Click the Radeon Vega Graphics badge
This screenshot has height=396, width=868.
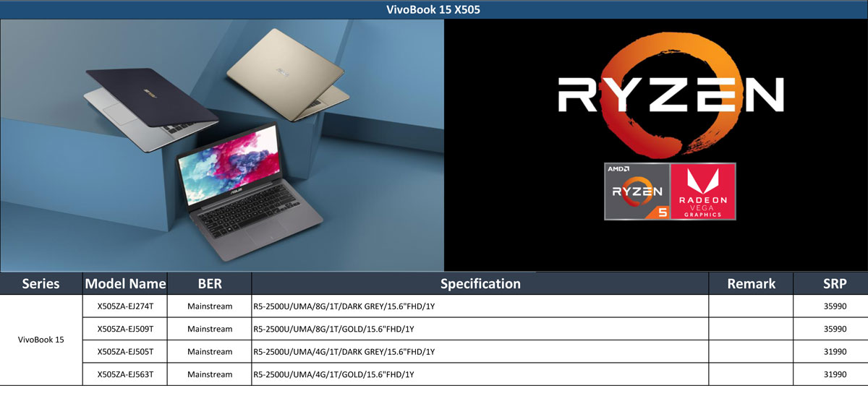[x=703, y=191]
